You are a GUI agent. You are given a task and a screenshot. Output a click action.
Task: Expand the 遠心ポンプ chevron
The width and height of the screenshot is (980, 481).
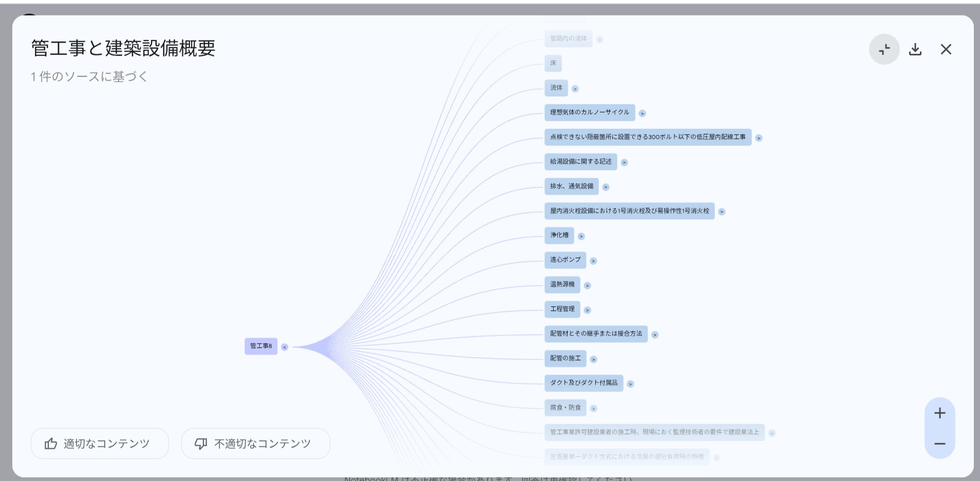point(593,261)
